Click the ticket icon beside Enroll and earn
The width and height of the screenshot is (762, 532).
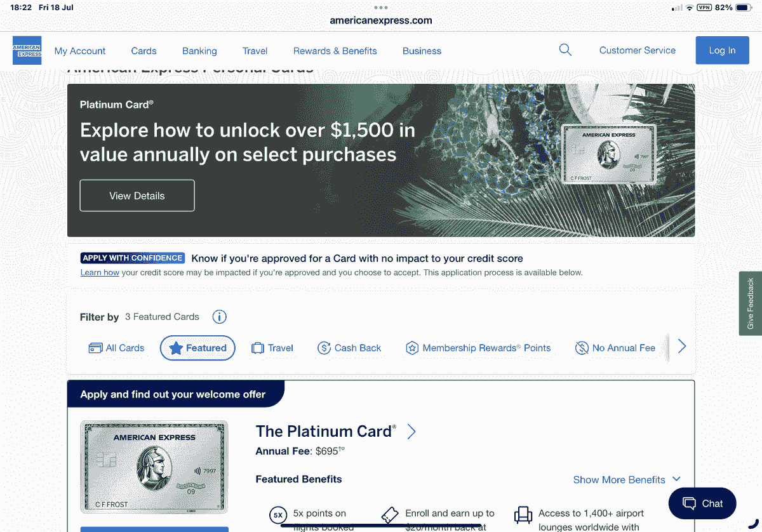[390, 515]
